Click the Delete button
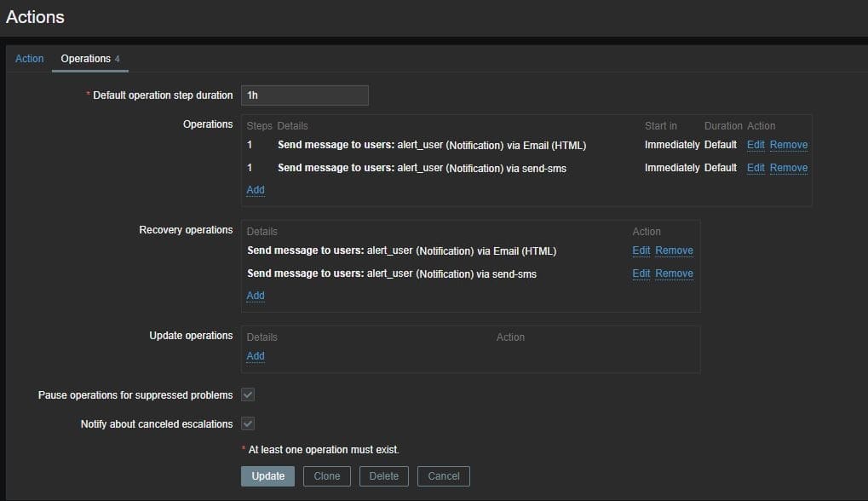Screen dimensions: 868x501 383,476
